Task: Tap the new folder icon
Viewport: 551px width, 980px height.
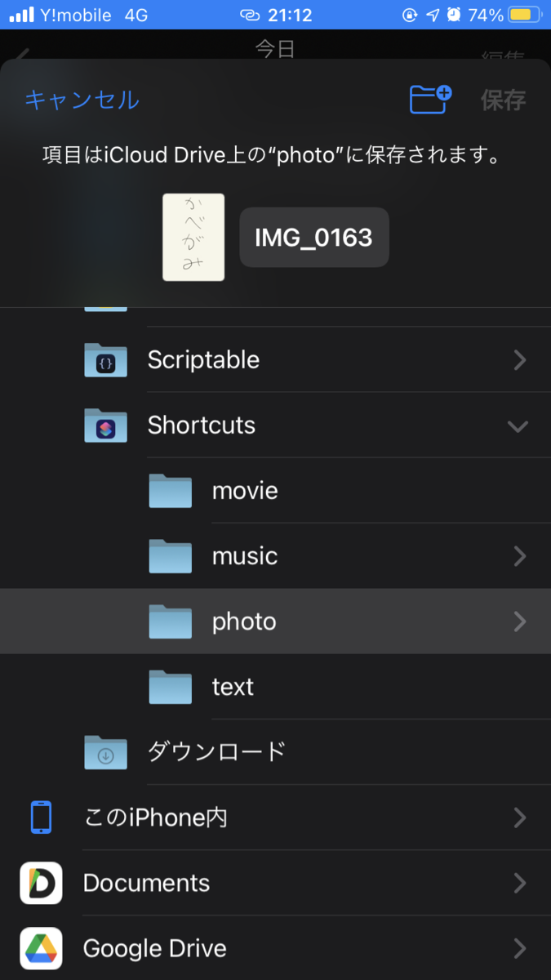Action: point(430,99)
